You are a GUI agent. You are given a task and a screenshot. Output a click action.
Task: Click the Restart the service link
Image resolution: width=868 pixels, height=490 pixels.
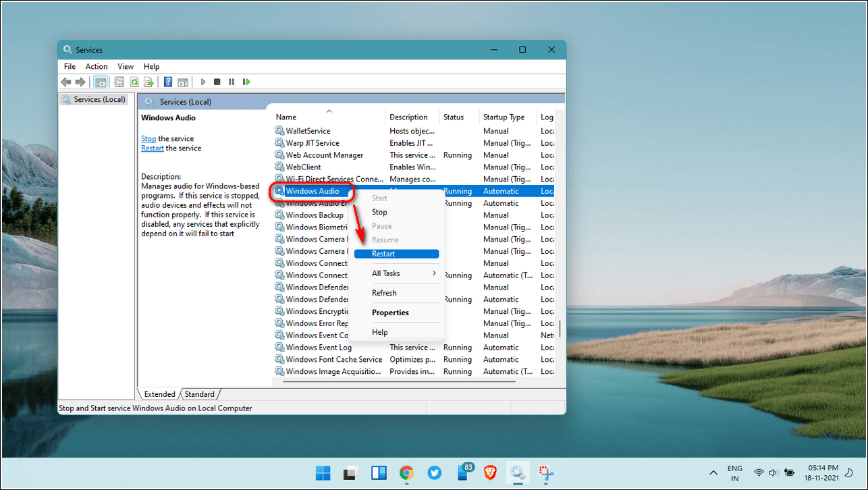point(152,148)
